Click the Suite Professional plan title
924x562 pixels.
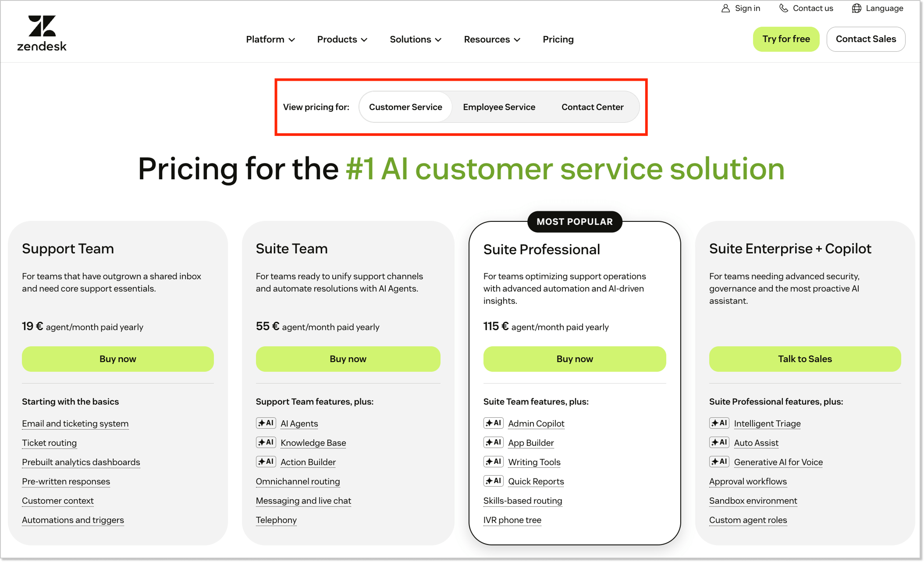click(542, 249)
